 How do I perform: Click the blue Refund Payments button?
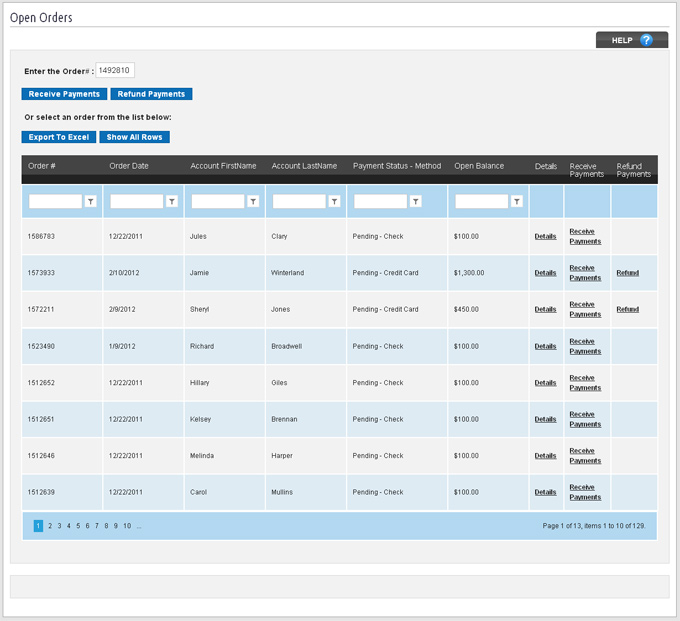click(151, 94)
